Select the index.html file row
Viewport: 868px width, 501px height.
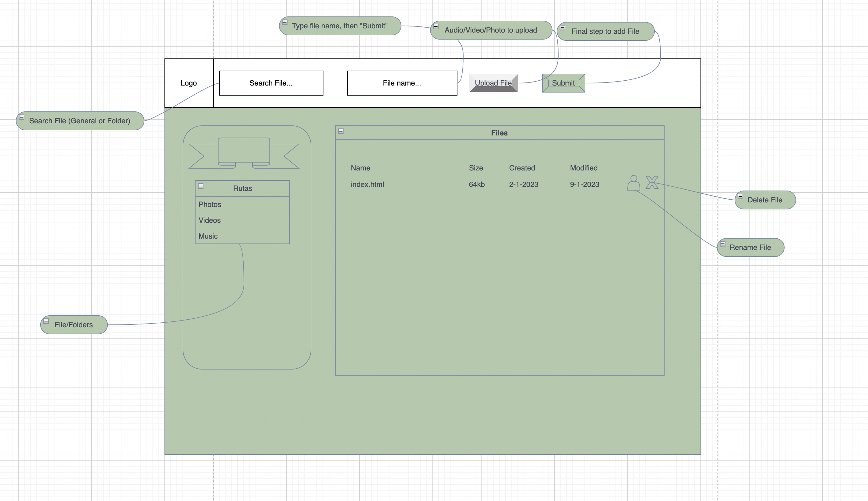(367, 184)
